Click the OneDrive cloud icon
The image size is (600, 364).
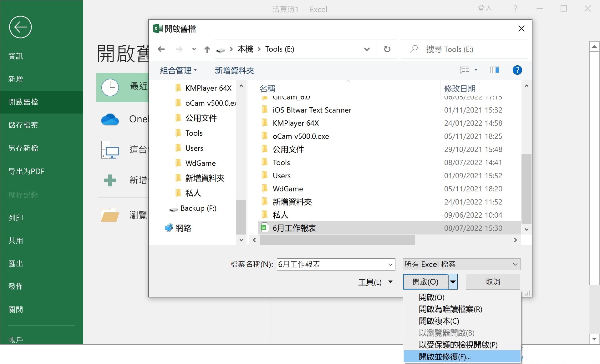click(110, 119)
